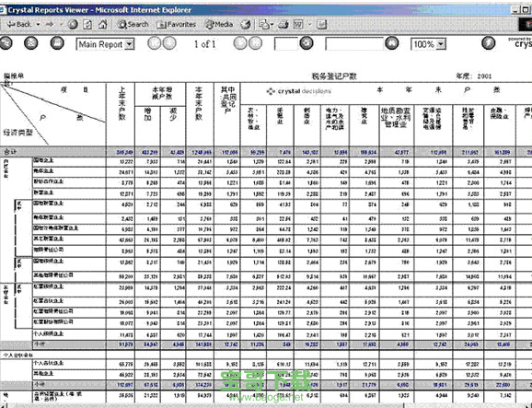This screenshot has height=408, width=532.
Task: Open the Media bar
Action: tap(219, 25)
